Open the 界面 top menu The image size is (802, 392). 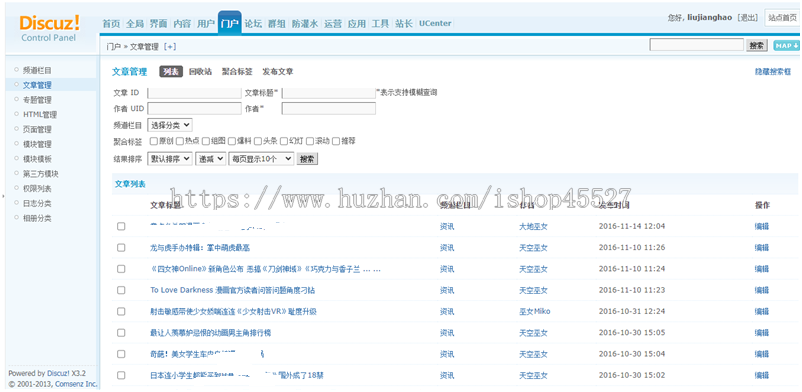[x=159, y=24]
